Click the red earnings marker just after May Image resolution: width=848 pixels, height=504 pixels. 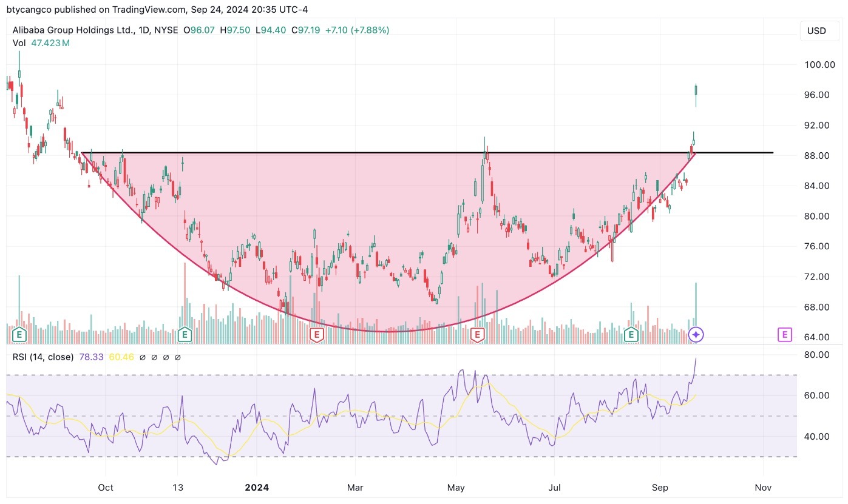pos(478,334)
